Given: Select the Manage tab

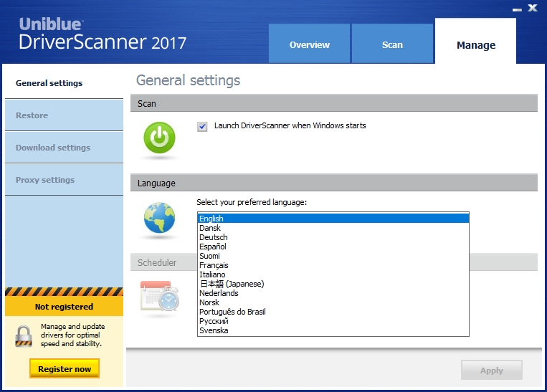Looking at the screenshot, I should click(x=476, y=41).
